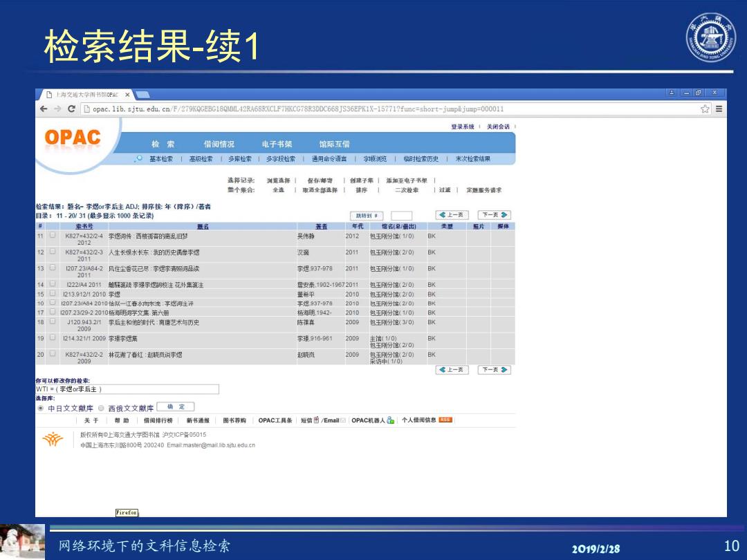Click the 短信 phone icon in footer

tap(316, 420)
